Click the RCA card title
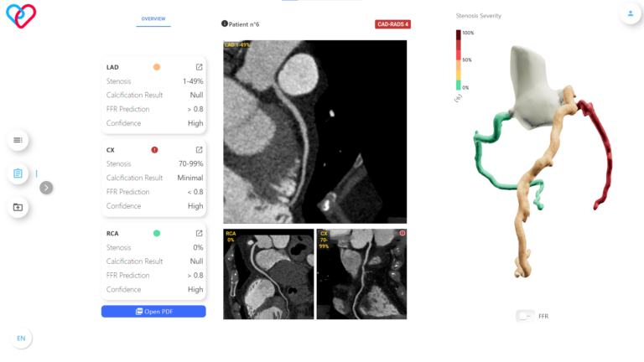Viewport: 644px width, 362px height. (x=112, y=234)
